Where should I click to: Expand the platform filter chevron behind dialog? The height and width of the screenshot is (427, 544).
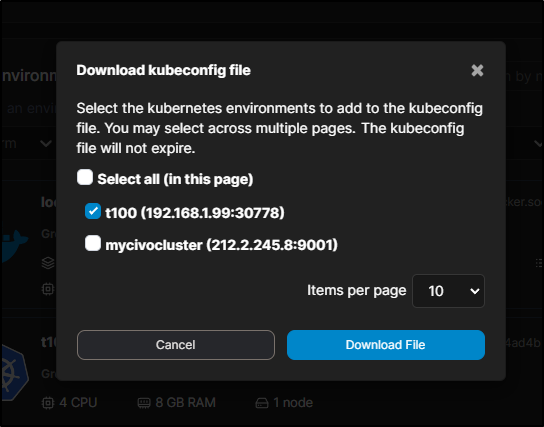(x=46, y=143)
